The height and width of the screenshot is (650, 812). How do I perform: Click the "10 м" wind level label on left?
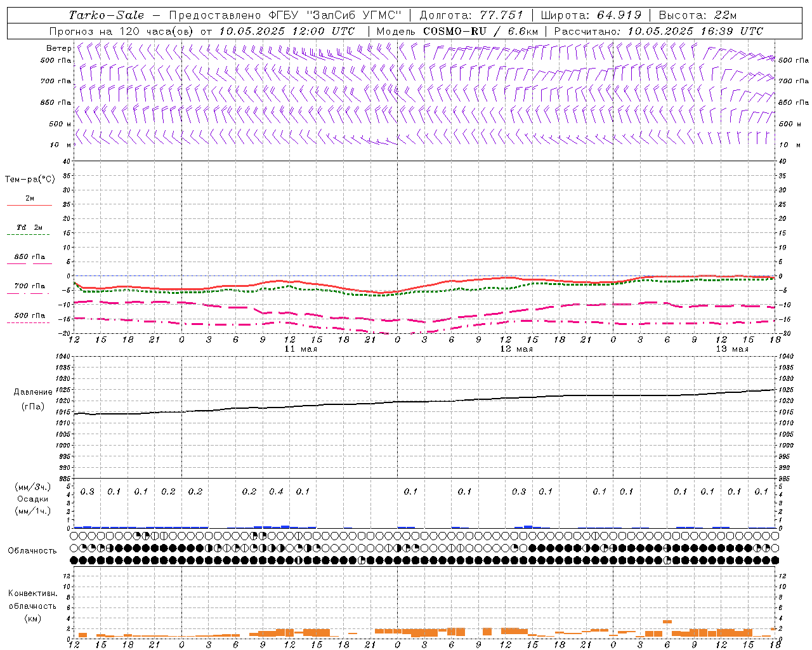(60, 145)
